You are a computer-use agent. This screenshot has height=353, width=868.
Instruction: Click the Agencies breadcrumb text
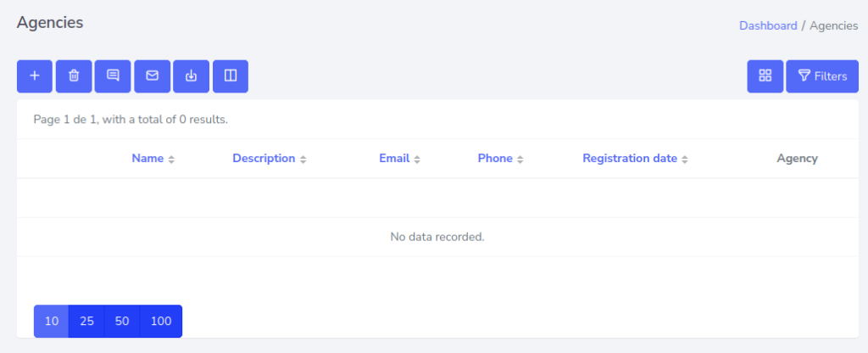pyautogui.click(x=833, y=25)
